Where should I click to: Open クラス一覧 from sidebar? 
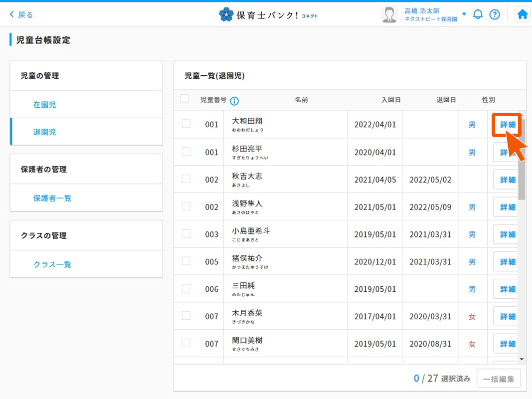[x=52, y=264]
